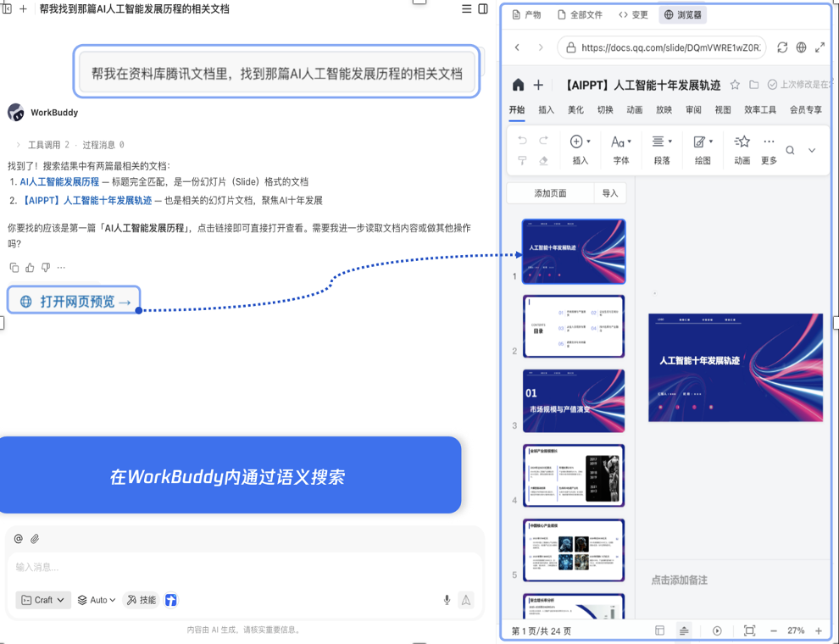Open the AI人工智能发展历程 link
The height and width of the screenshot is (644, 839).
pos(59,181)
